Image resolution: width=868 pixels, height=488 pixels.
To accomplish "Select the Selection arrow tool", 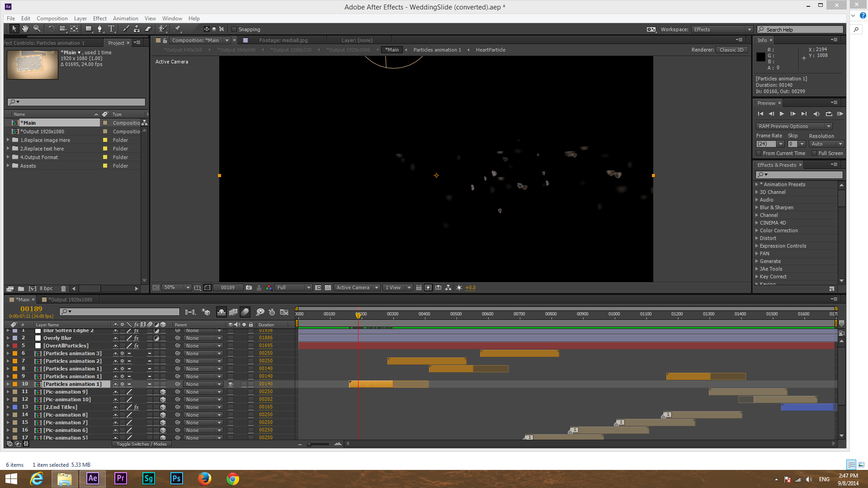I will (x=14, y=29).
